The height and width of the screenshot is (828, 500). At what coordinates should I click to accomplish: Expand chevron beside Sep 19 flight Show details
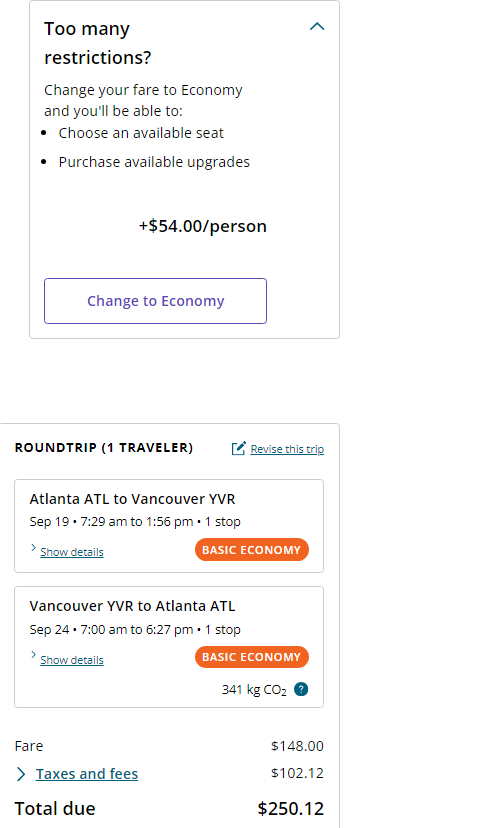[33, 548]
